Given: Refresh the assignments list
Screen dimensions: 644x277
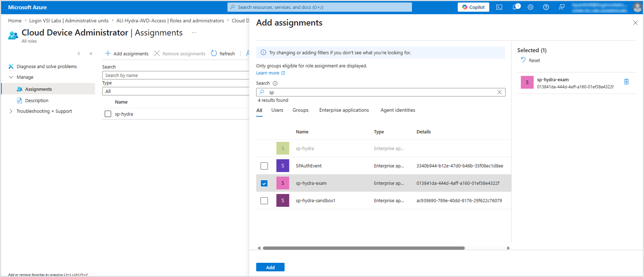Looking at the screenshot, I should (x=223, y=54).
